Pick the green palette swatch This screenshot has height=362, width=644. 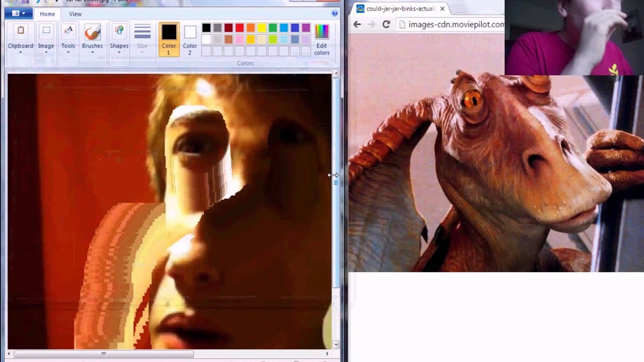pos(273,28)
